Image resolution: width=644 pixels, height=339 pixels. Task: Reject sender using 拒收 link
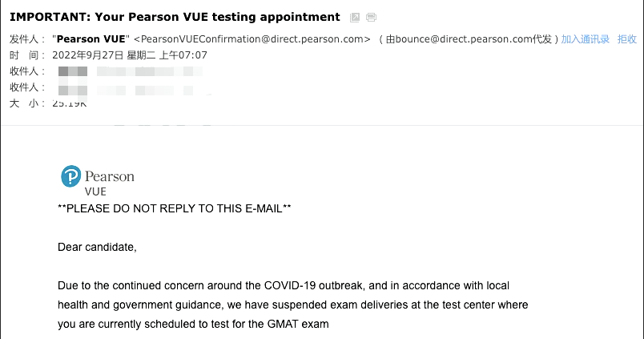coord(627,38)
